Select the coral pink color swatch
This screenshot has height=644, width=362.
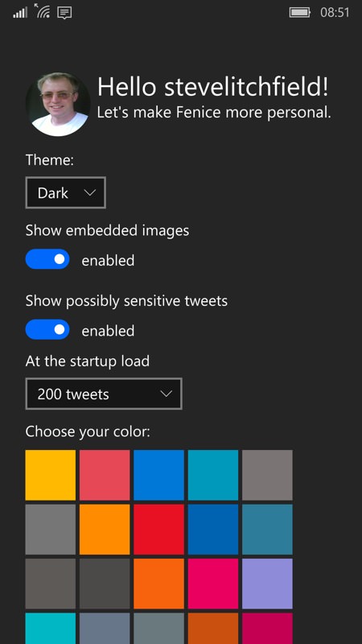[105, 475]
